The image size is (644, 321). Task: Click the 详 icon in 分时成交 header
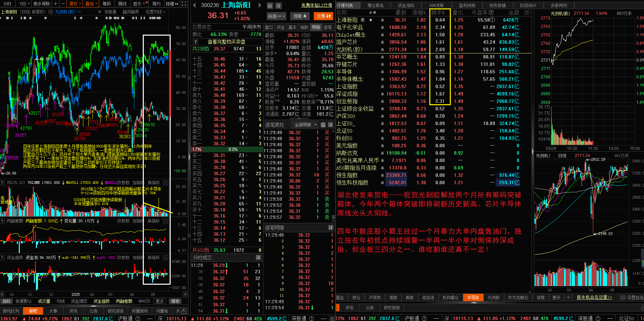click(x=258, y=257)
